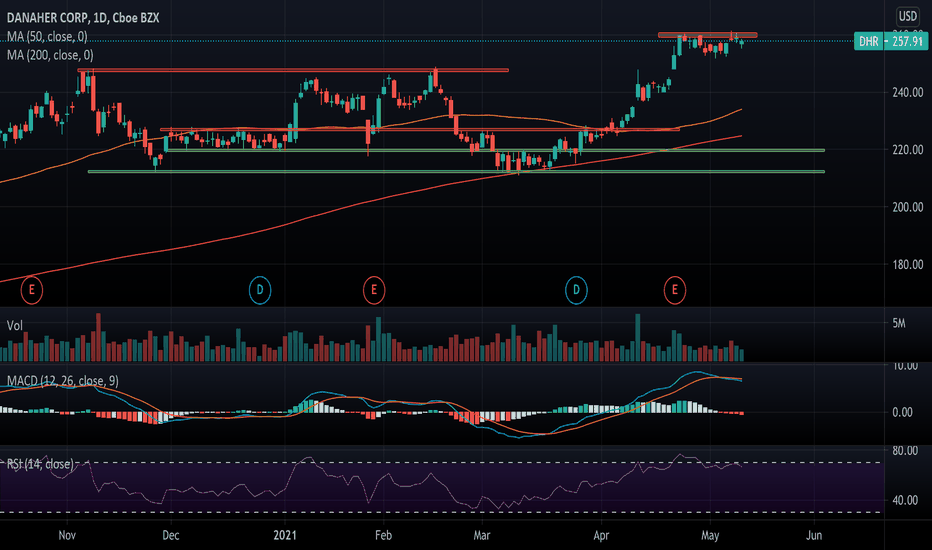Select the small red resistance box near 259
This screenshot has height=550, width=932.
[707, 35]
